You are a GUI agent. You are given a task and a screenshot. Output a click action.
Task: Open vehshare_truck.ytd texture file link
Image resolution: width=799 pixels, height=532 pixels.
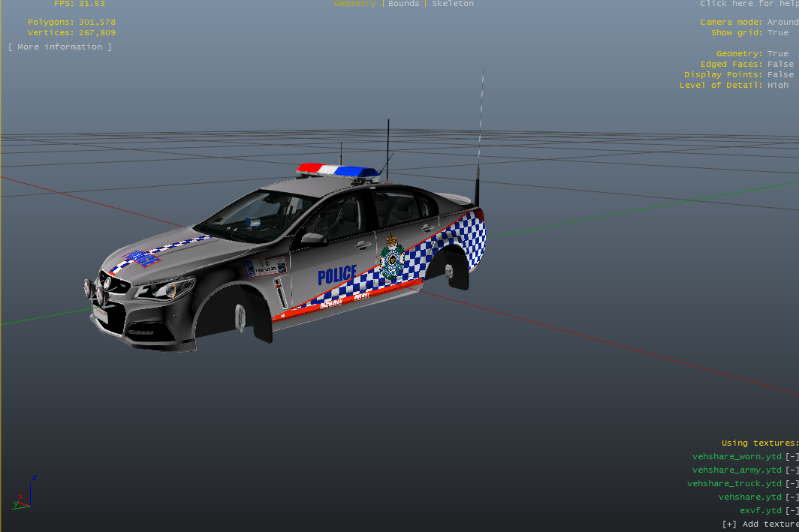tap(734, 483)
